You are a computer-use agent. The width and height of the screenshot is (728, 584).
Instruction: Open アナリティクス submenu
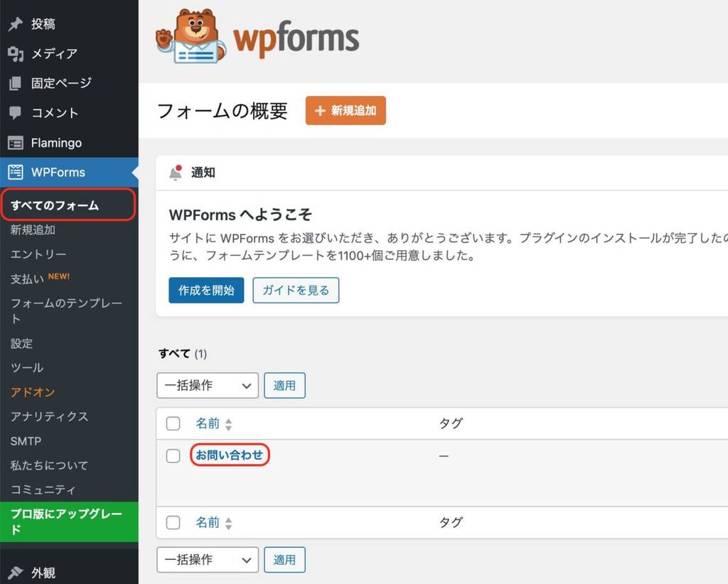pyautogui.click(x=49, y=416)
